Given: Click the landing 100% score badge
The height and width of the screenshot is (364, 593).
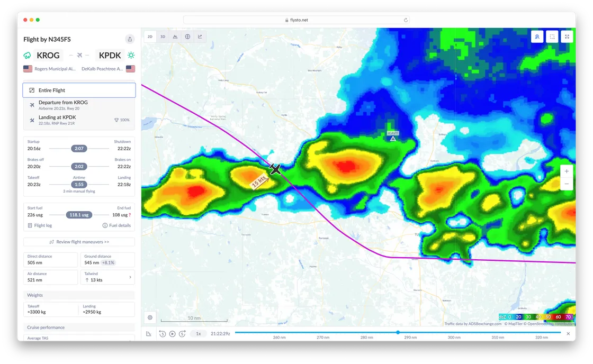Looking at the screenshot, I should click(122, 120).
